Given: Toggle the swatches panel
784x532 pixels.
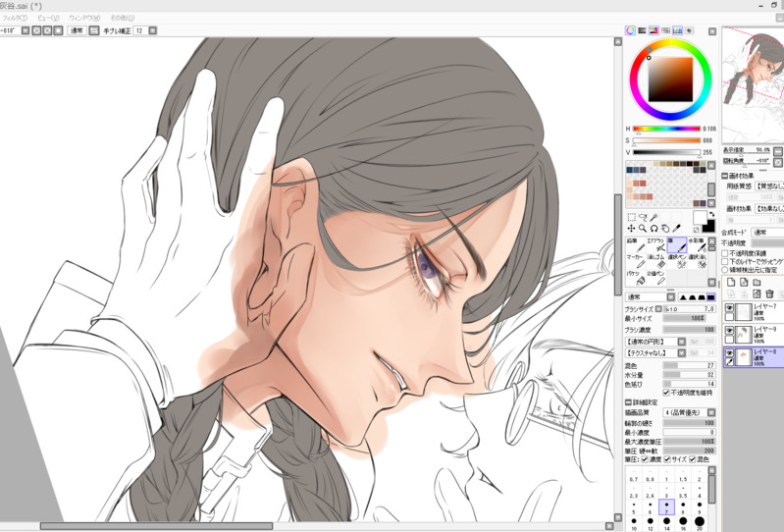Looking at the screenshot, I should (677, 30).
